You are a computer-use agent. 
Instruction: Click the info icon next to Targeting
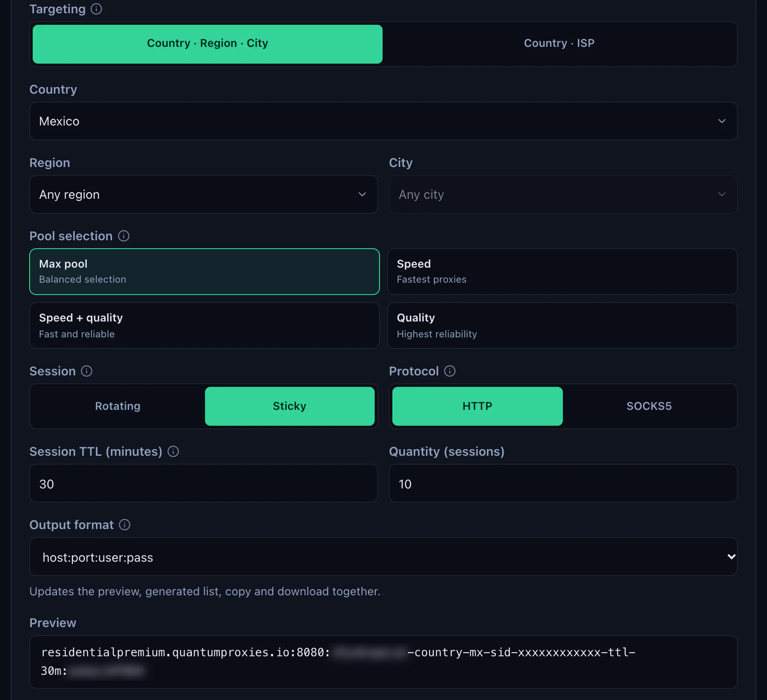coord(96,9)
